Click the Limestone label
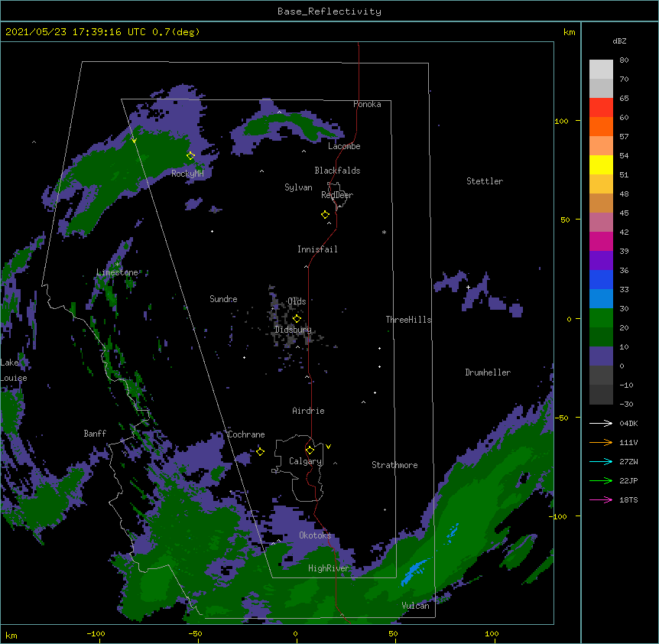This screenshot has width=659, height=644. click(117, 272)
